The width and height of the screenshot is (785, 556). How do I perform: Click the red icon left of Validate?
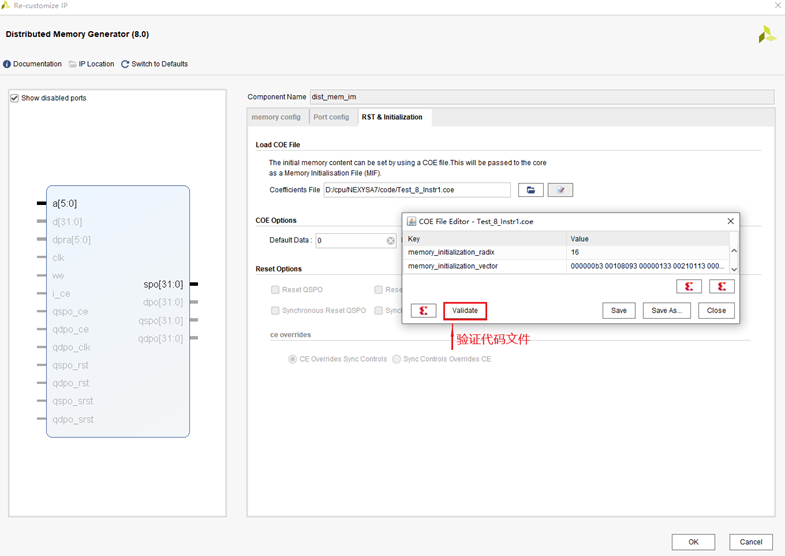[x=423, y=311]
